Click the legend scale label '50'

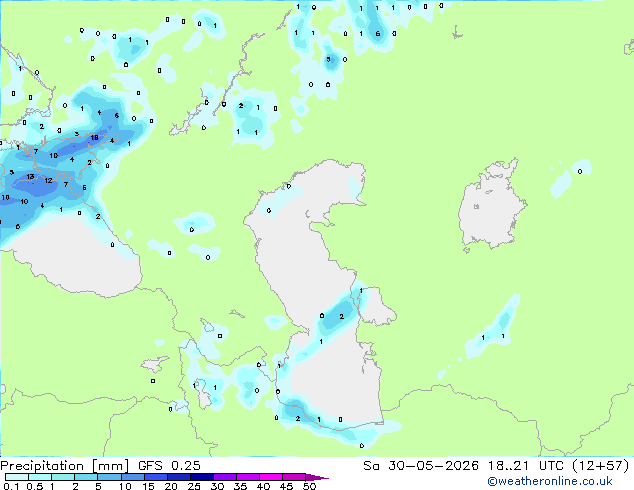[309, 486]
